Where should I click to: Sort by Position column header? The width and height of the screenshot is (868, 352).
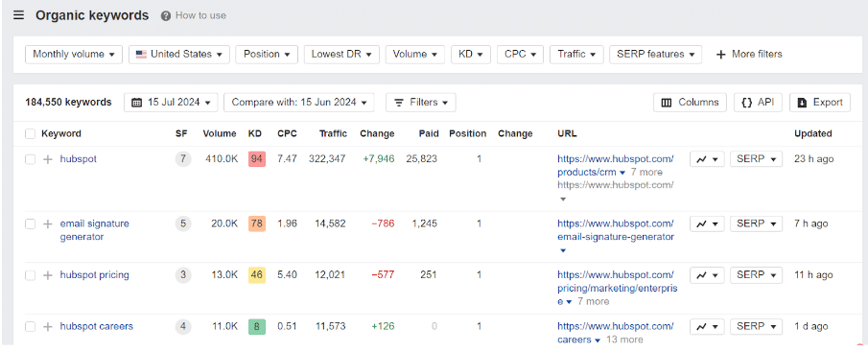pyautogui.click(x=468, y=133)
